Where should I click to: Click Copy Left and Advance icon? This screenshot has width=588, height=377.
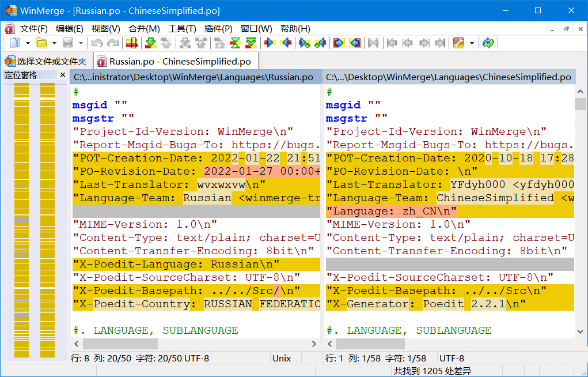(320, 43)
